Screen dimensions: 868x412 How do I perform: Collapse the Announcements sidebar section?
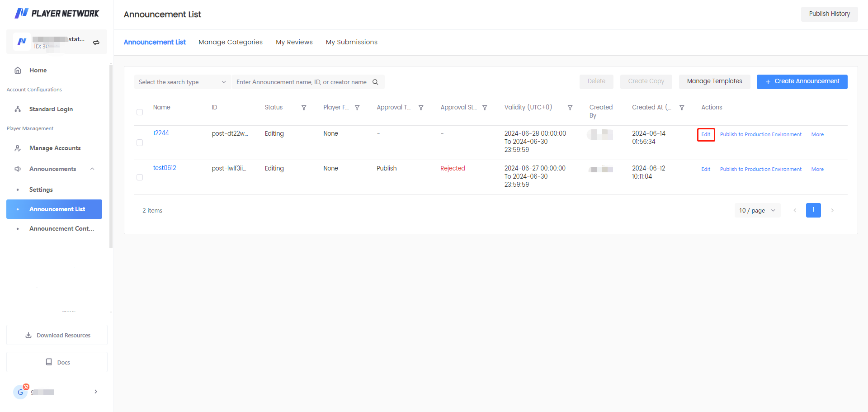click(x=92, y=169)
